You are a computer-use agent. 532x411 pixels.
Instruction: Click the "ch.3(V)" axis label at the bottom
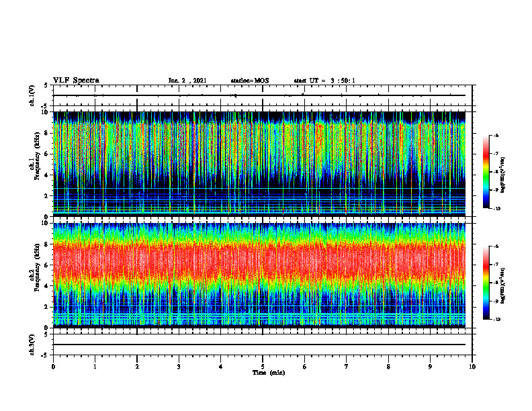[32, 345]
